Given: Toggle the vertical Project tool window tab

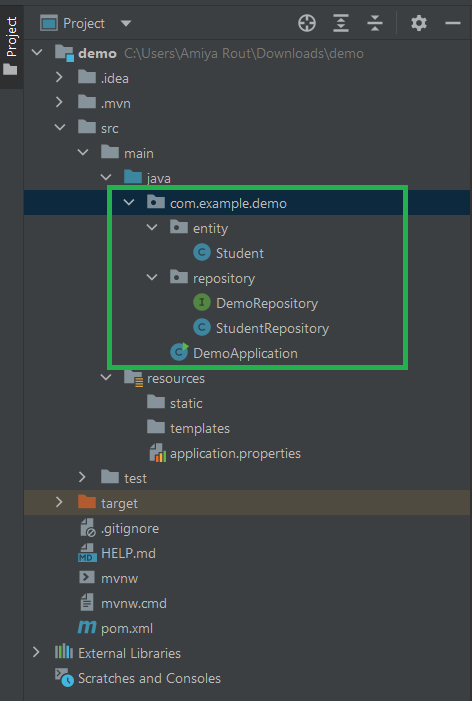Looking at the screenshot, I should pyautogui.click(x=12, y=46).
